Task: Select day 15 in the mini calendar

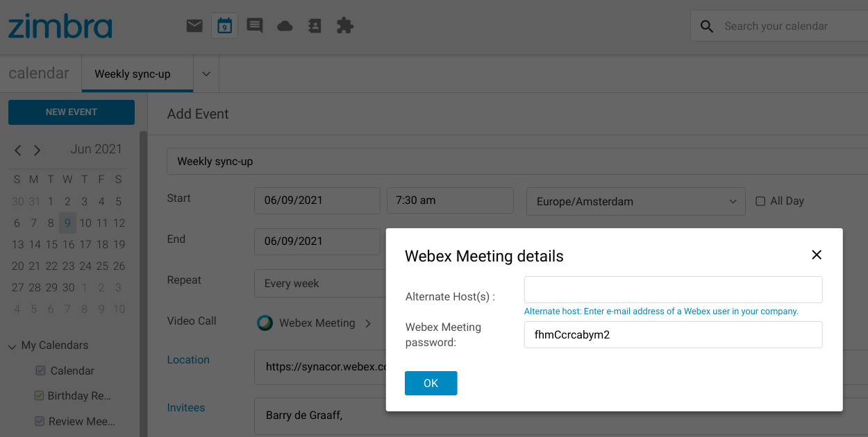Action: click(51, 244)
